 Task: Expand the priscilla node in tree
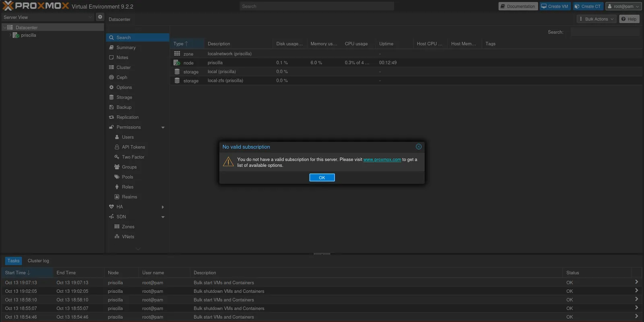[10, 35]
